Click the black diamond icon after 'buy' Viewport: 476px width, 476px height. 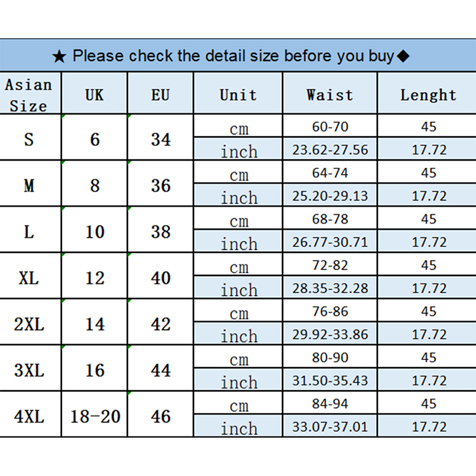pyautogui.click(x=403, y=57)
